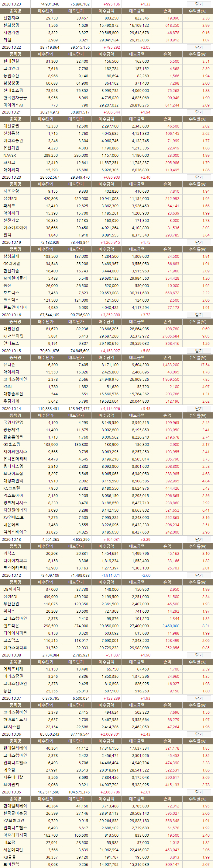Screen dimensions: 213x868
Task: Select the 한국전자금융 row
Action: tap(106, 98)
